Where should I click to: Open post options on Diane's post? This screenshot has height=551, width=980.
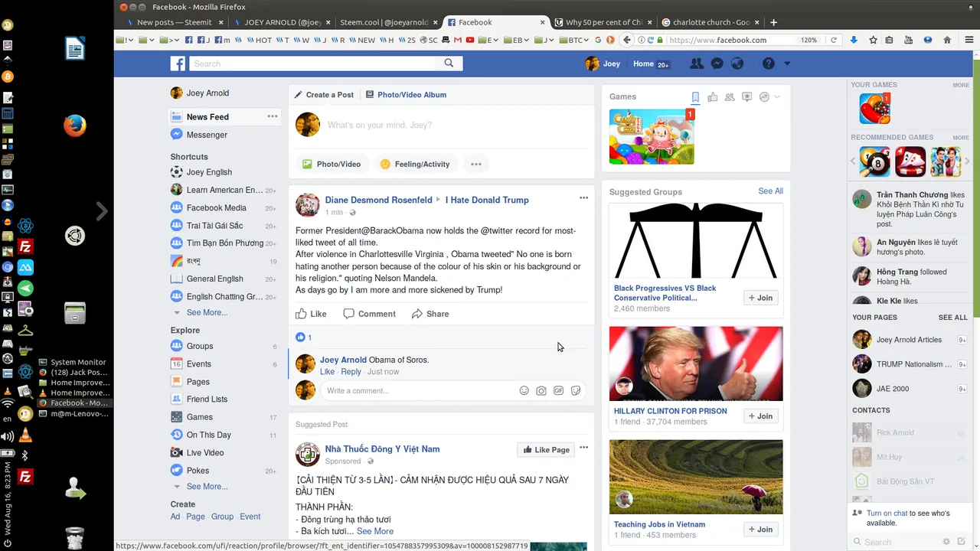coord(583,197)
